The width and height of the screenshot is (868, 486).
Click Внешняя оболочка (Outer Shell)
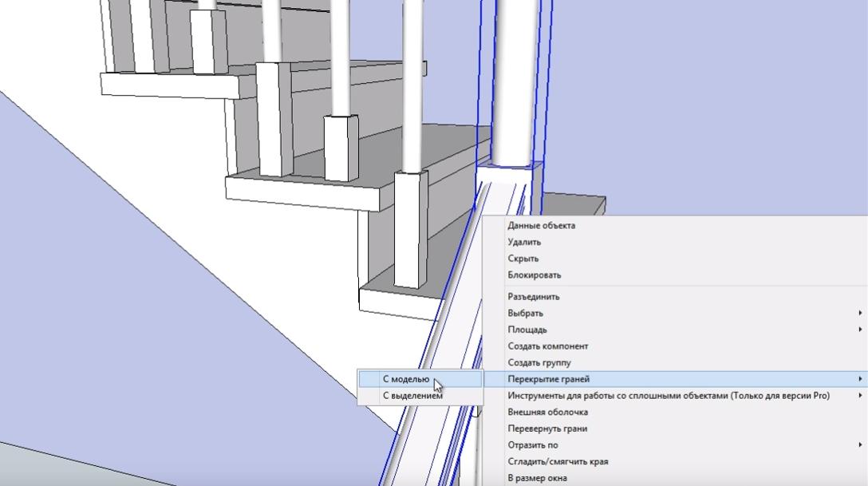point(548,413)
